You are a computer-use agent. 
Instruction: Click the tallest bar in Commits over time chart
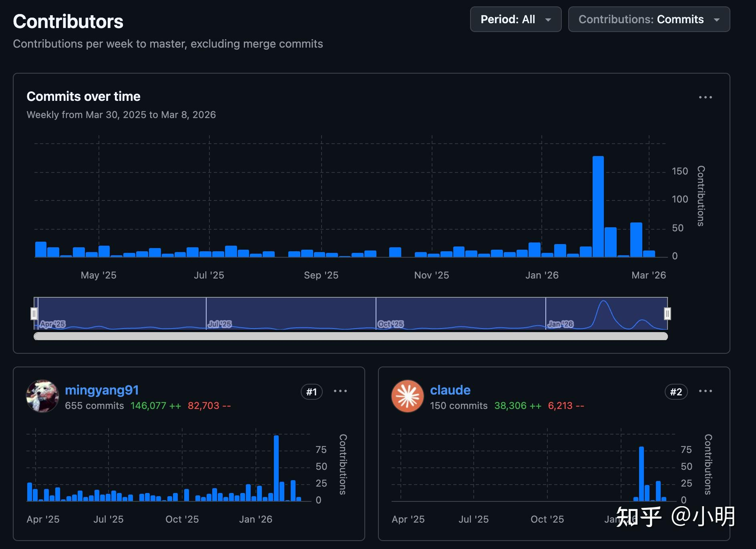point(598,206)
